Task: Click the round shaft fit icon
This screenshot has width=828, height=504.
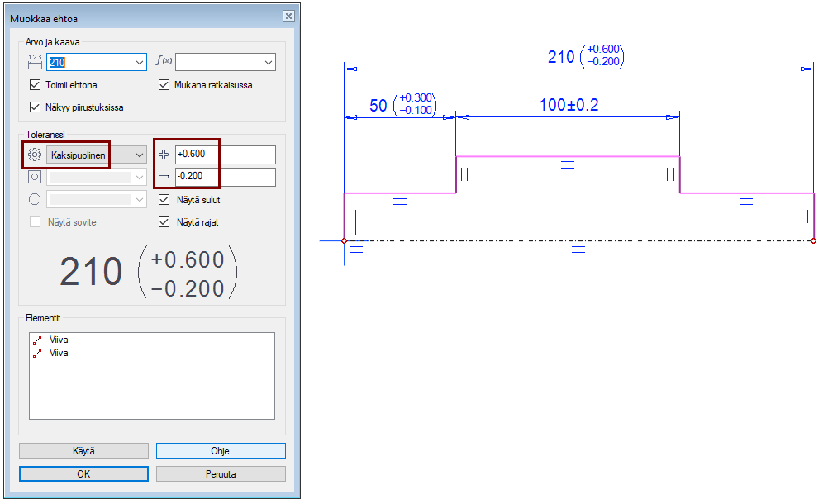Action: tap(35, 199)
